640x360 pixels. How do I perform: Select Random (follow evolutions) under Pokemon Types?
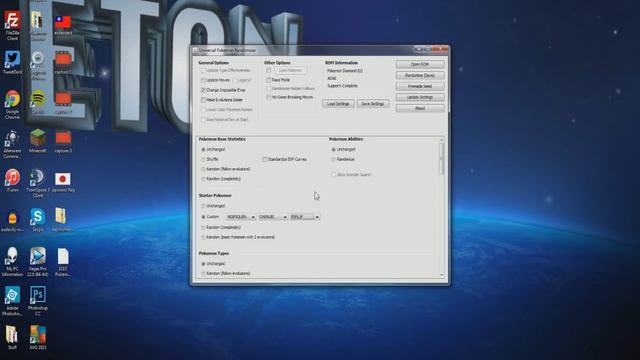point(203,273)
